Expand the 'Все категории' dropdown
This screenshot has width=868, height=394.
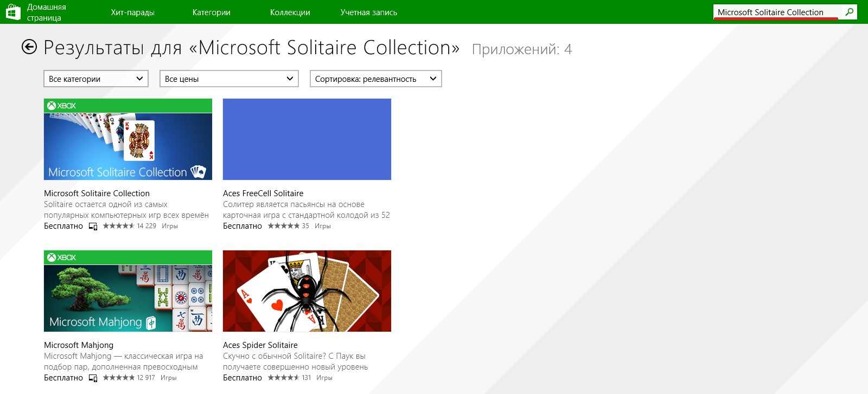click(96, 79)
